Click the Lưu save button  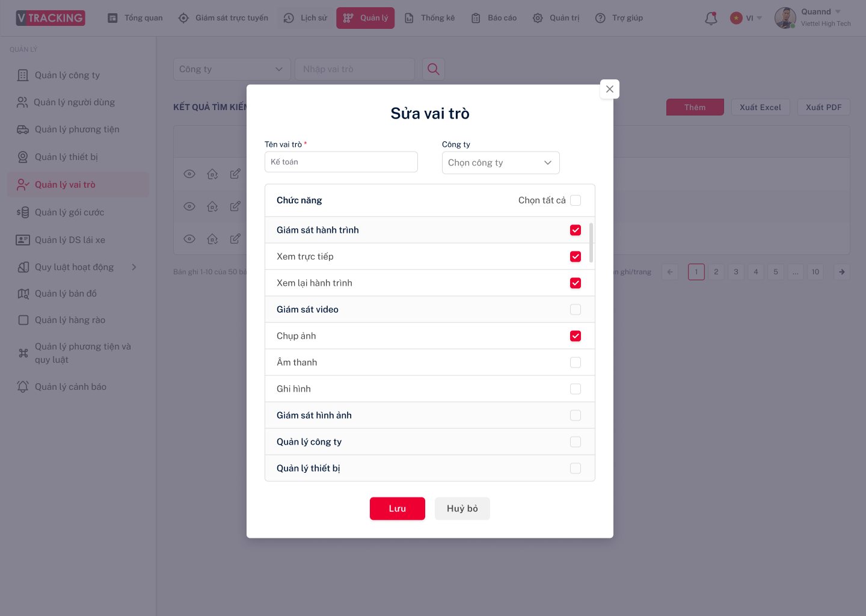(398, 508)
